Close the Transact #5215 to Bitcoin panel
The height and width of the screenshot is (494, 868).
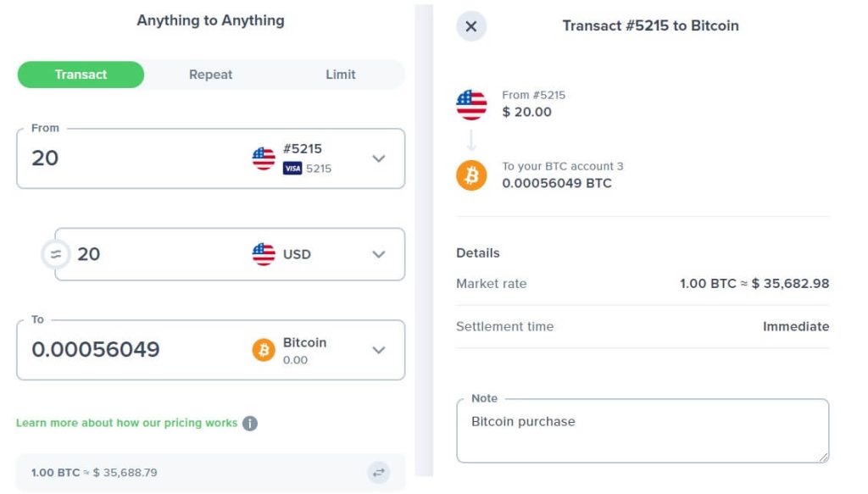coord(471,26)
